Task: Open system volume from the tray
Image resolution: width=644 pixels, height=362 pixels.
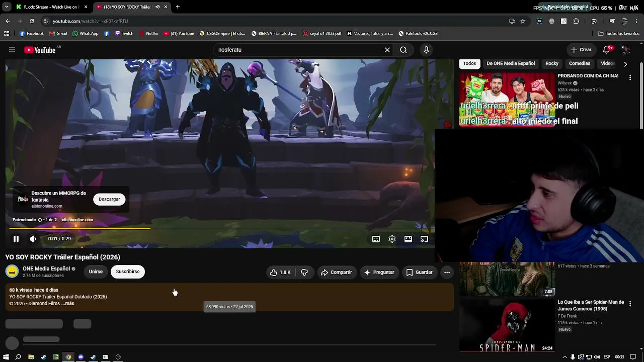Action: click(598, 357)
